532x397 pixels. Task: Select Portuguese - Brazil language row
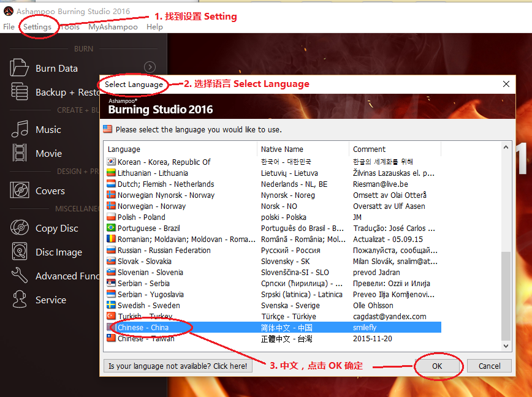(x=273, y=228)
